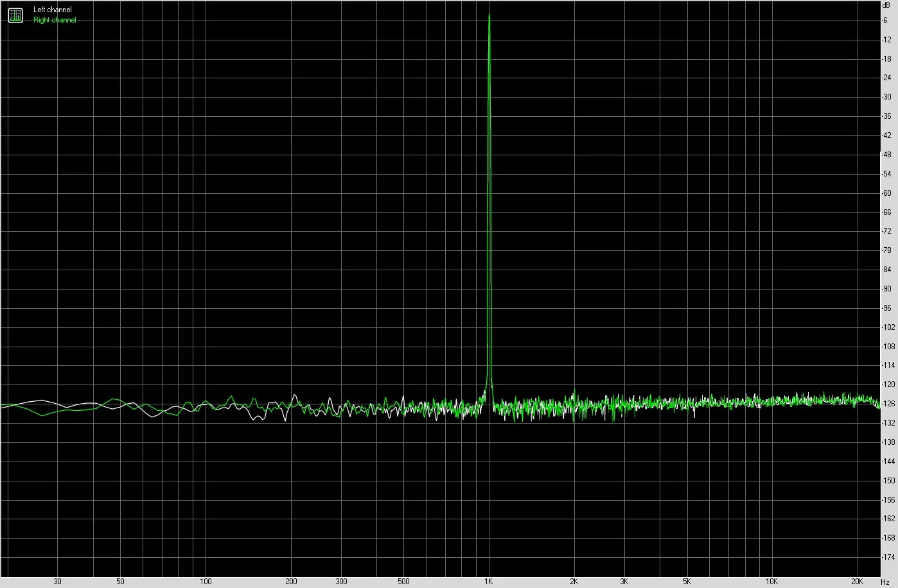Select the Left channel legend label
Image resolution: width=898 pixels, height=588 pixels.
pyautogui.click(x=53, y=10)
